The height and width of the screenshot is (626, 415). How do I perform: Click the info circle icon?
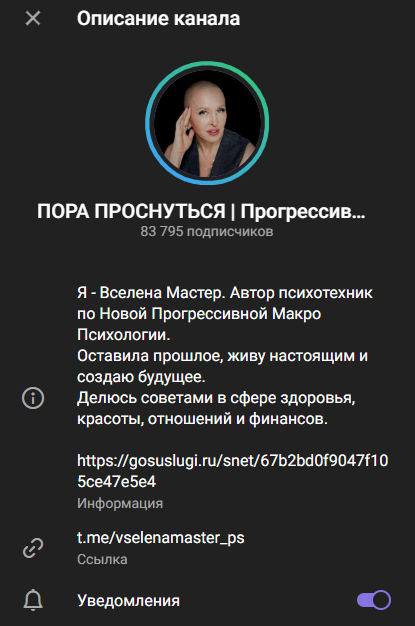(x=33, y=398)
